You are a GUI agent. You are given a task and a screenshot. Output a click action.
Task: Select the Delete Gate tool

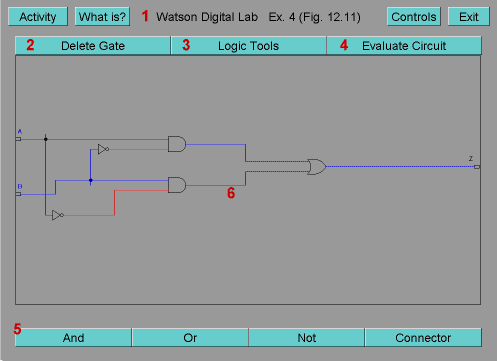click(x=93, y=46)
